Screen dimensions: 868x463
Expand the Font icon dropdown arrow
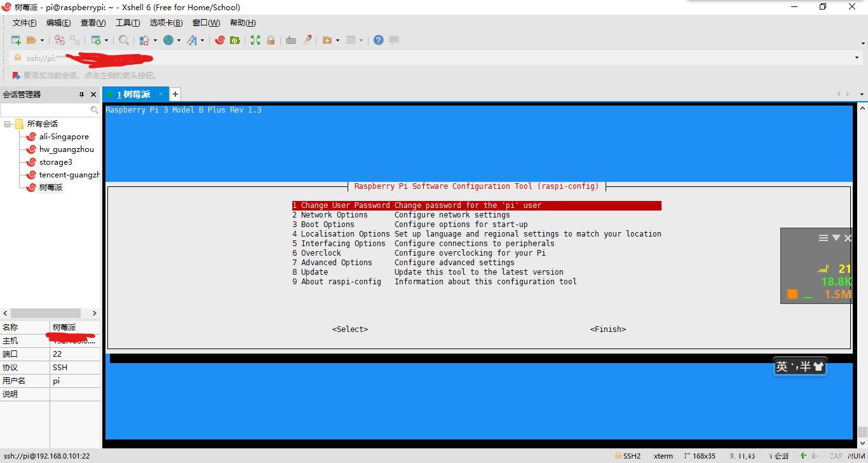click(202, 40)
